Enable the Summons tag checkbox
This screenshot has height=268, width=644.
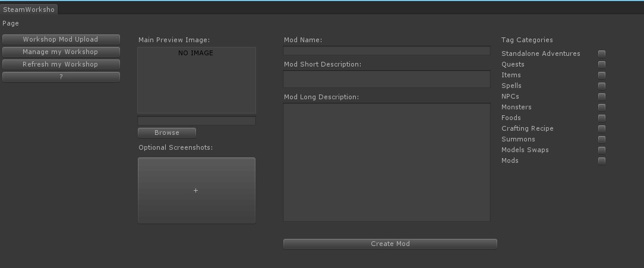click(602, 139)
